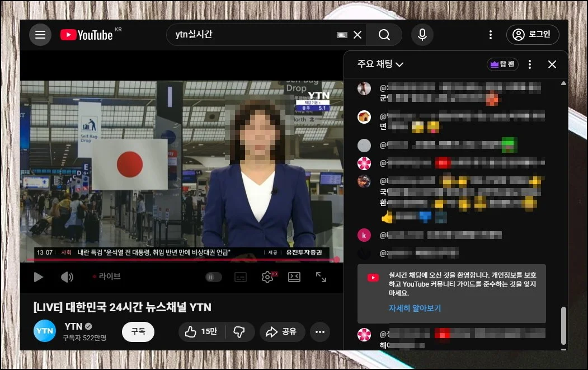Toggle the autoplay switch
This screenshot has height=370, width=588.
click(x=213, y=277)
